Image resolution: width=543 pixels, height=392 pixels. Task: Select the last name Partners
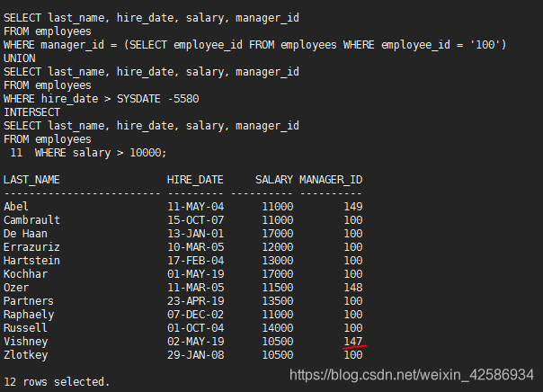29,301
